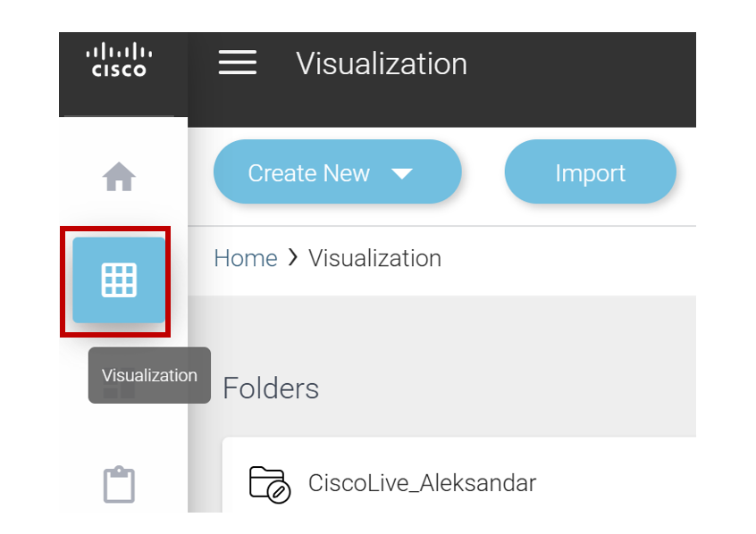
Task: Click the sidebar icon behind the Visualization tooltip
Action: (119, 391)
